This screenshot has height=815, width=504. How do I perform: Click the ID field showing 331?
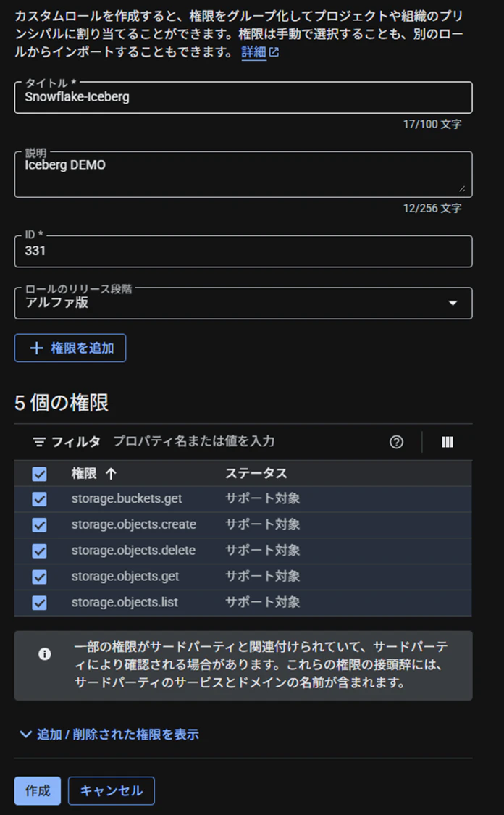pos(243,251)
